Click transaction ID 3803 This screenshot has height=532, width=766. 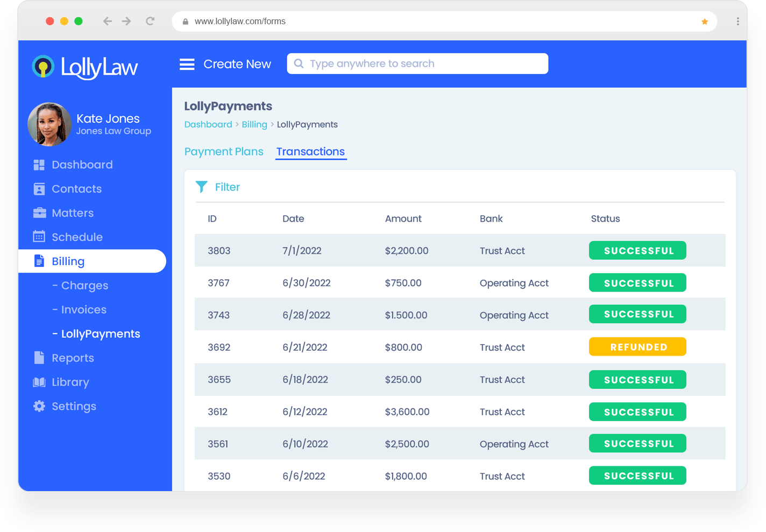click(219, 251)
